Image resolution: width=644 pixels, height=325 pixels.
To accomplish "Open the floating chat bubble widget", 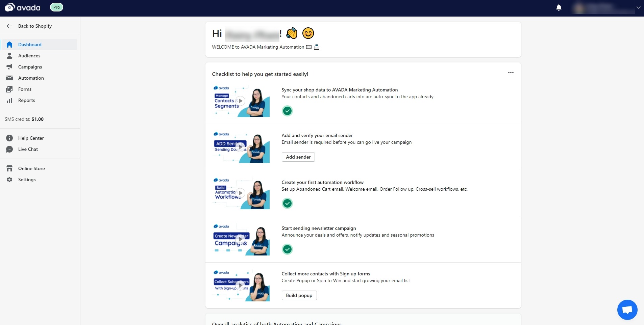I will click(x=627, y=309).
